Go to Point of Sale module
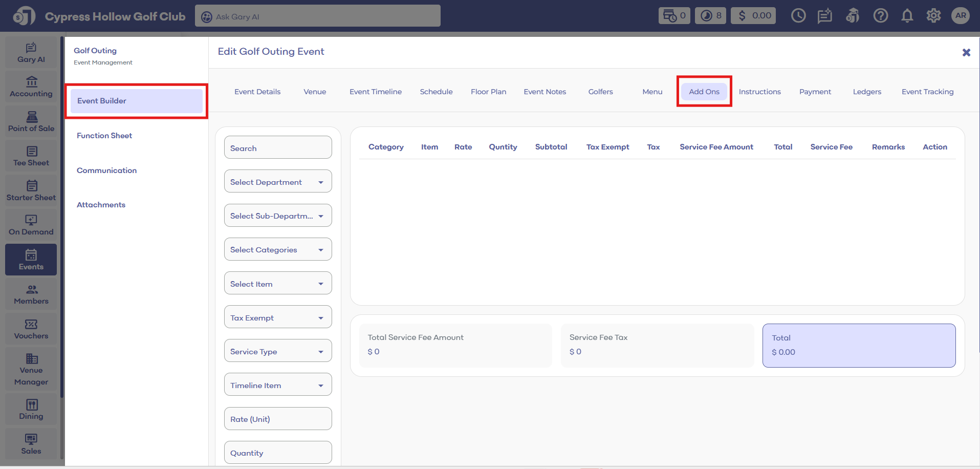The height and width of the screenshot is (469, 980). pyautogui.click(x=31, y=122)
